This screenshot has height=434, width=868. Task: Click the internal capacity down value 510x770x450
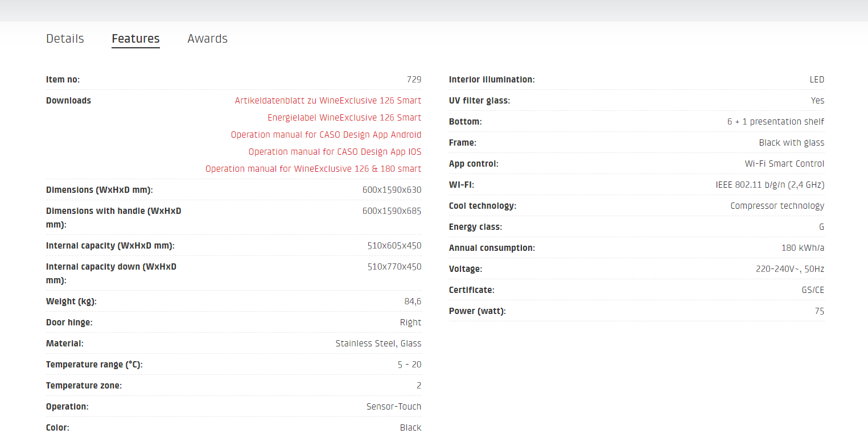coord(394,267)
